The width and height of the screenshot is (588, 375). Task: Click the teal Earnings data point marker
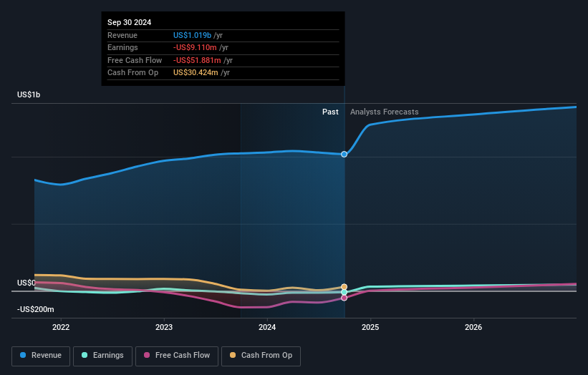coord(344,292)
